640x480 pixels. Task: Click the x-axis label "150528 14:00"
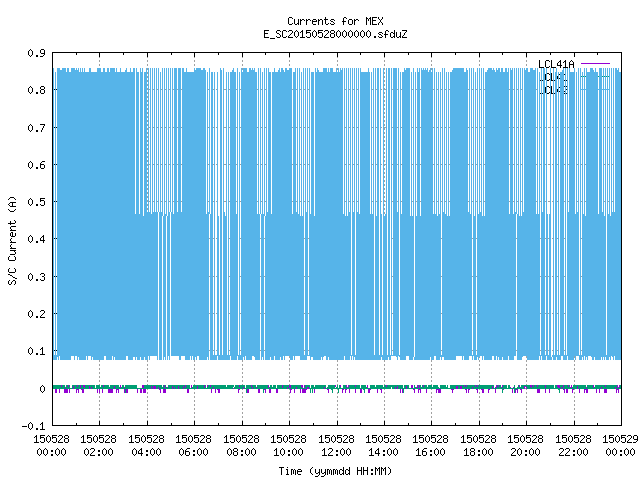[x=383, y=446]
